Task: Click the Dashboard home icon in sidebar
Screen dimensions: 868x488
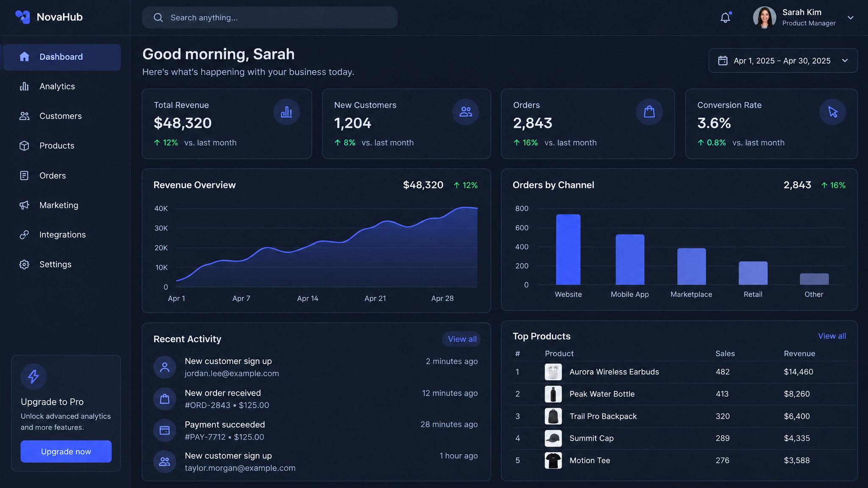Action: [x=24, y=57]
